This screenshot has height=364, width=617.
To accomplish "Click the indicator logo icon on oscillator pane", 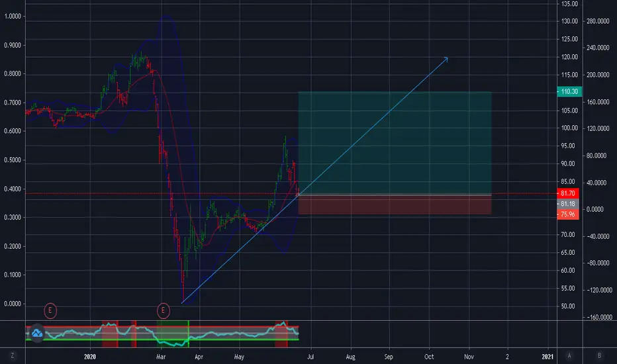I will point(37,334).
